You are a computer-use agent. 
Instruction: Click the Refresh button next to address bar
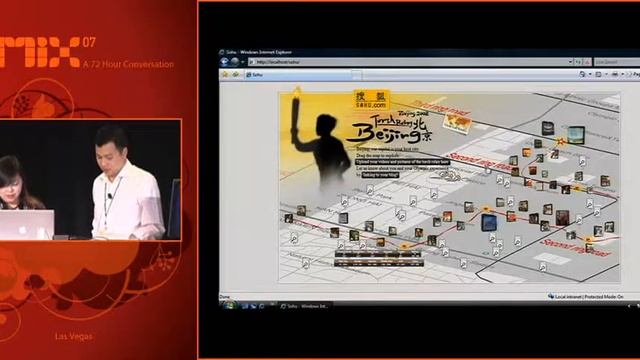coord(578,62)
